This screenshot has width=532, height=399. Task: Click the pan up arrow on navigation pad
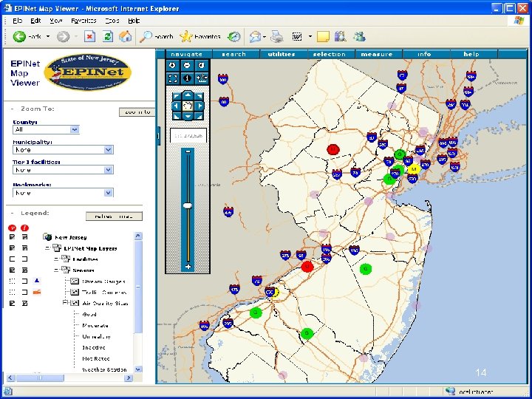click(188, 95)
